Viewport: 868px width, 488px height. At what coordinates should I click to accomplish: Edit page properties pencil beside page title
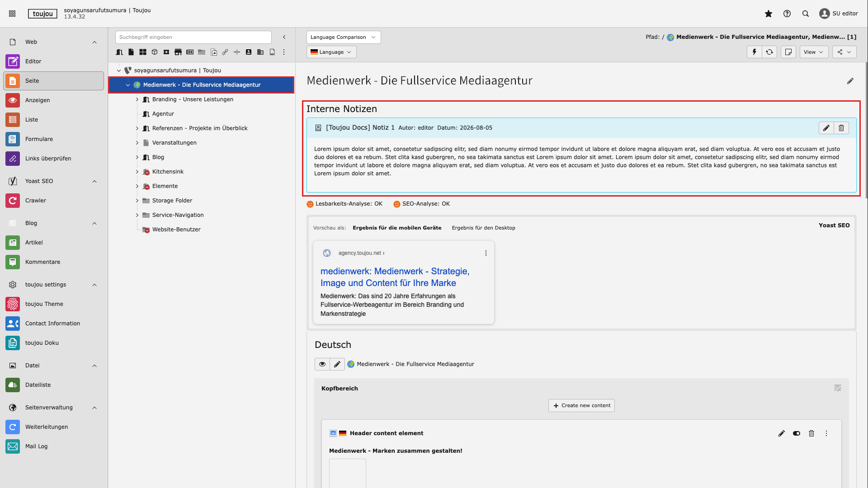click(850, 81)
